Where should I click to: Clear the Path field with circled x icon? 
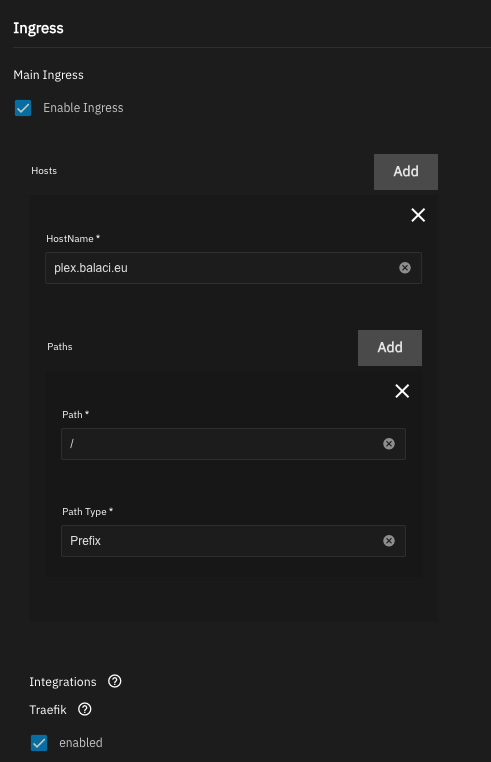tap(389, 444)
